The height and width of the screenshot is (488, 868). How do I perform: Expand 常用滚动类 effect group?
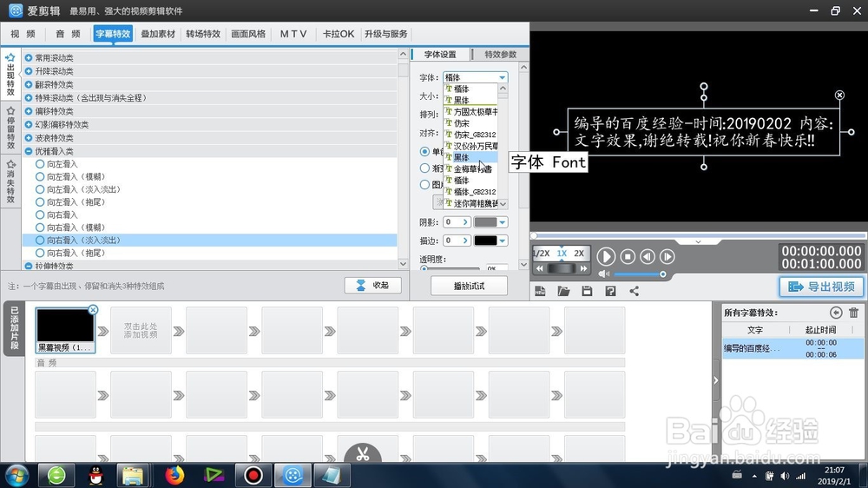pyautogui.click(x=29, y=57)
